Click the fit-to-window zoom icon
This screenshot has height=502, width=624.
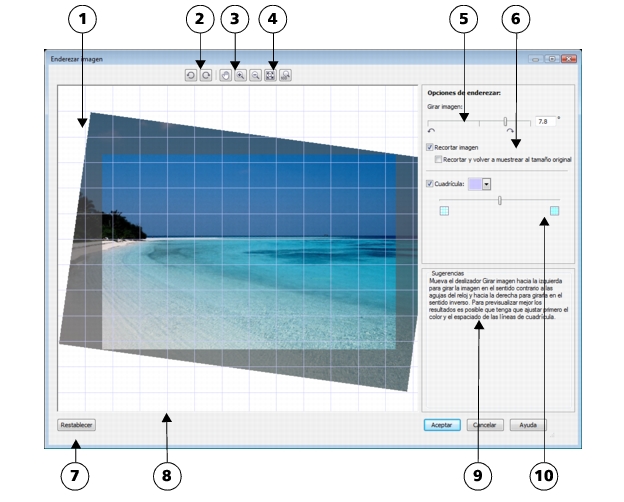(270, 75)
